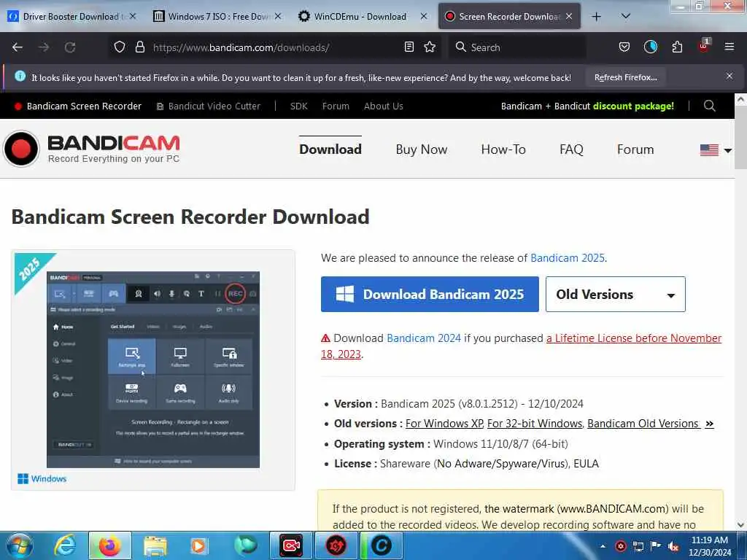Image resolution: width=747 pixels, height=560 pixels.
Task: Open the For Windows XP link
Action: [x=444, y=424]
